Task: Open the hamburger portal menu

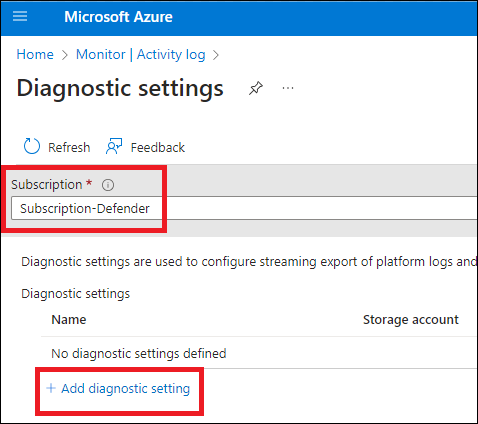Action: (20, 16)
